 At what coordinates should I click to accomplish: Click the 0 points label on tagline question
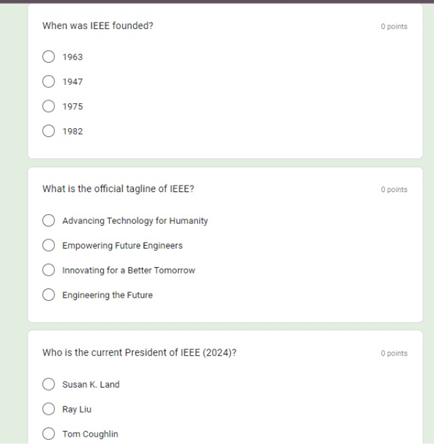point(394,190)
